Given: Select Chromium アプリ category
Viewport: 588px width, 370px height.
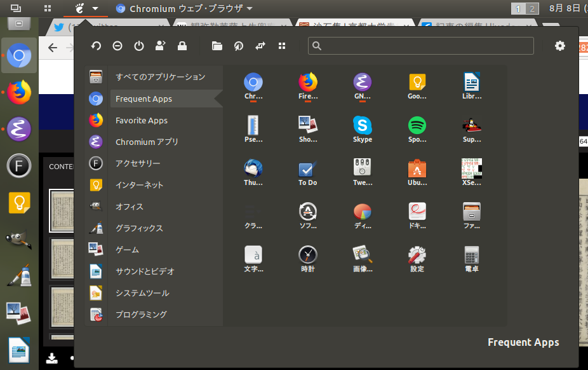Looking at the screenshot, I should [x=166, y=142].
